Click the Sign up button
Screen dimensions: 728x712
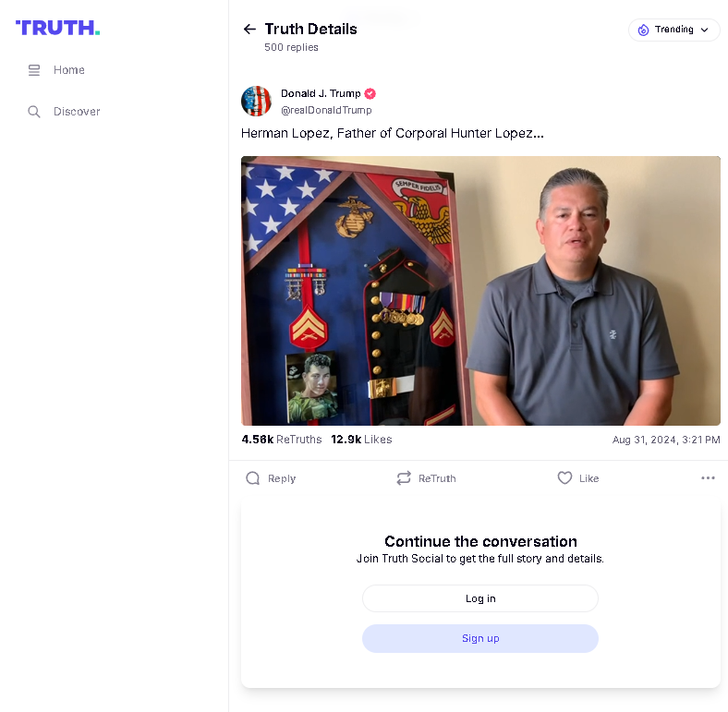(480, 638)
